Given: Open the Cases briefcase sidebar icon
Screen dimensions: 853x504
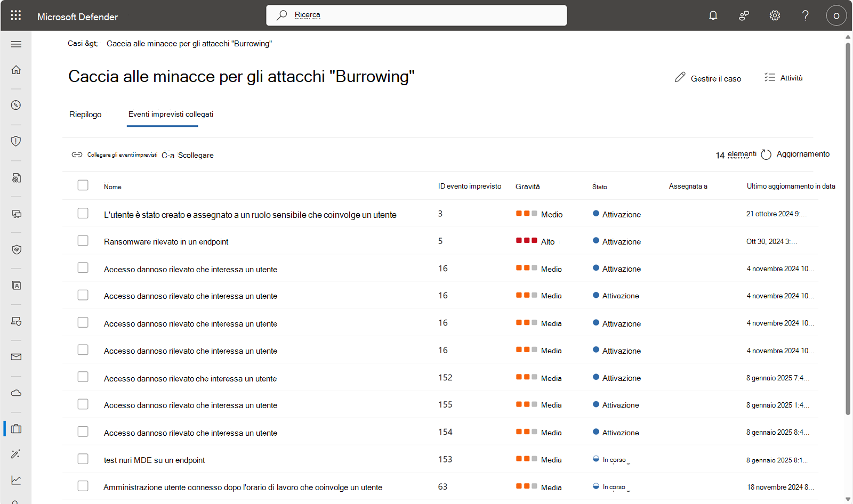Looking at the screenshot, I should pyautogui.click(x=16, y=429).
